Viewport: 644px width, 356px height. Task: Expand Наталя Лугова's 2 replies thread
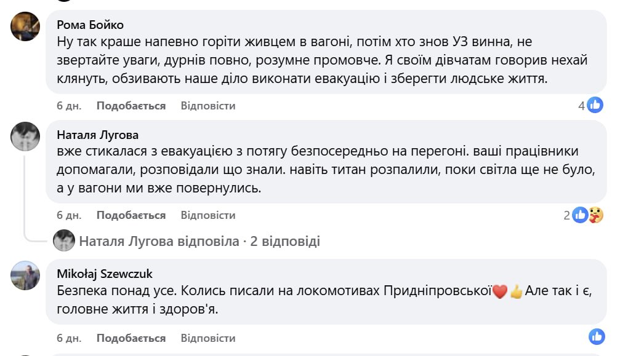pyautogui.click(x=199, y=241)
